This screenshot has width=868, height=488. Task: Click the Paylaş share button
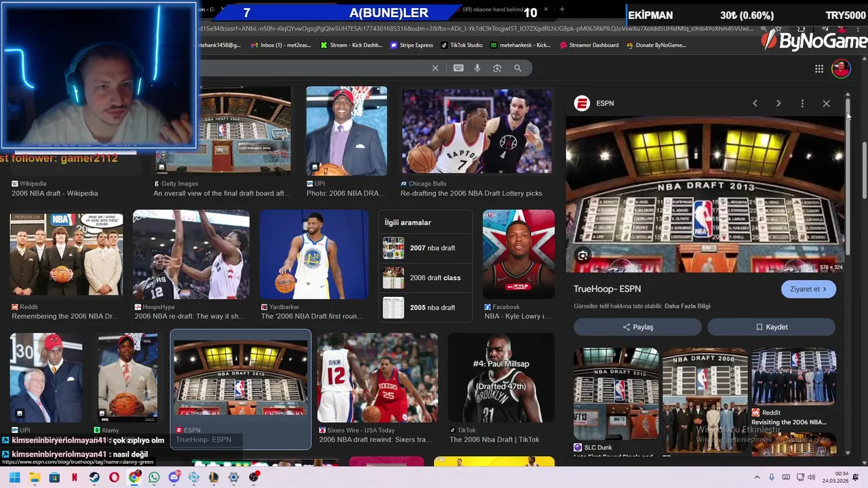(637, 327)
